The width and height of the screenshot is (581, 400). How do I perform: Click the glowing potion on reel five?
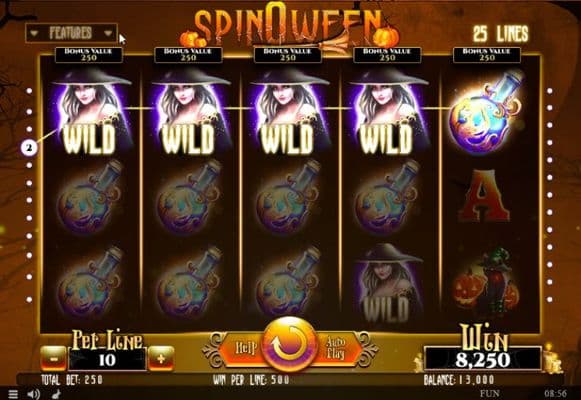485,111
